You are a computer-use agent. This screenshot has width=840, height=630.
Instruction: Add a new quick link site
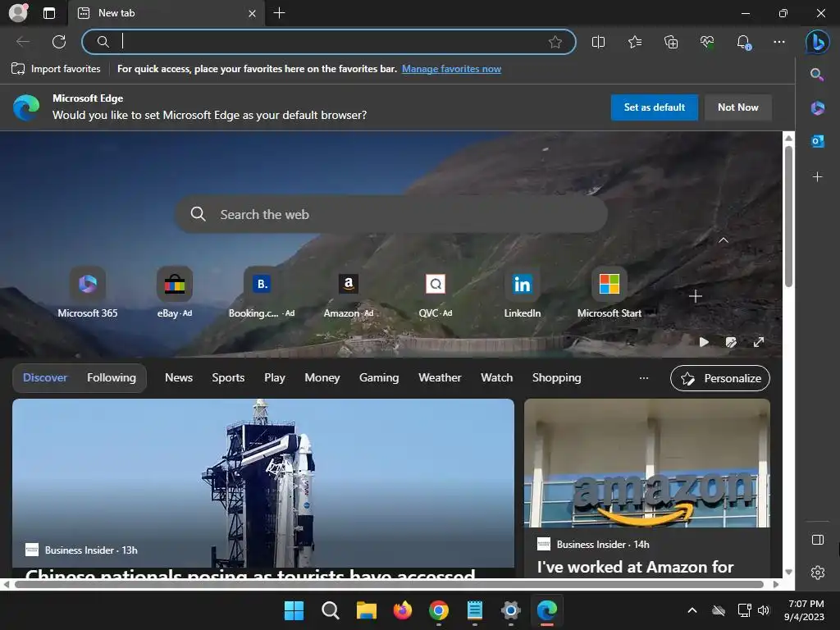[696, 296]
